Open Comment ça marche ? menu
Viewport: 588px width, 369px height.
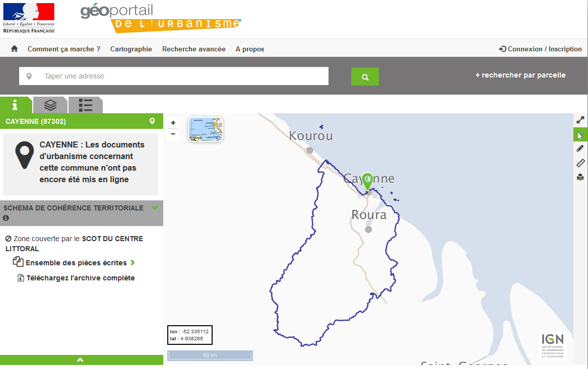click(64, 49)
